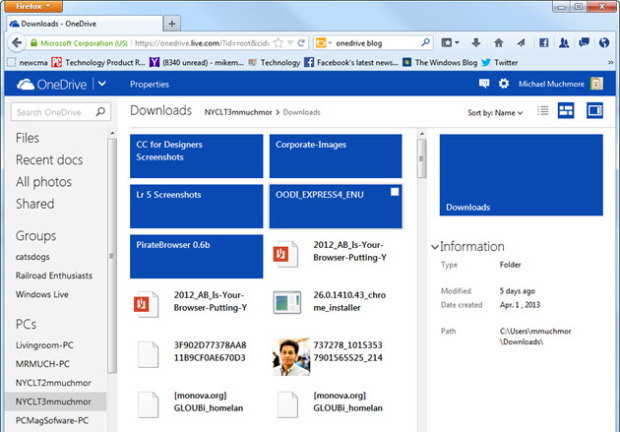Open the Firefox menu button
The height and width of the screenshot is (432, 620).
(33, 6)
